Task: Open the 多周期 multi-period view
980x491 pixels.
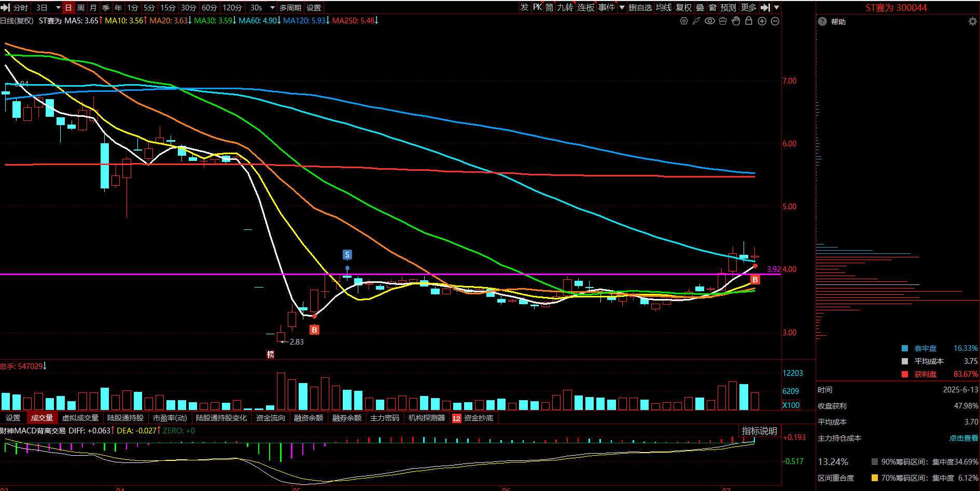Action: pyautogui.click(x=290, y=7)
